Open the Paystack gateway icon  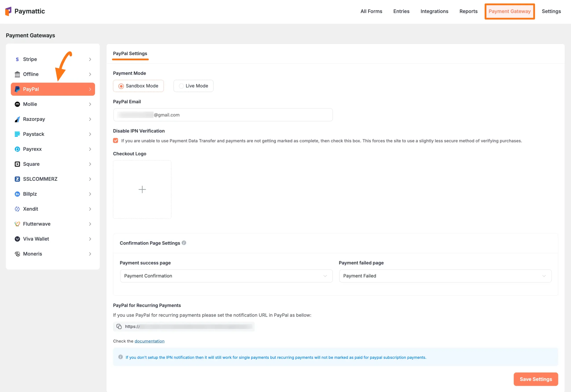(x=17, y=134)
